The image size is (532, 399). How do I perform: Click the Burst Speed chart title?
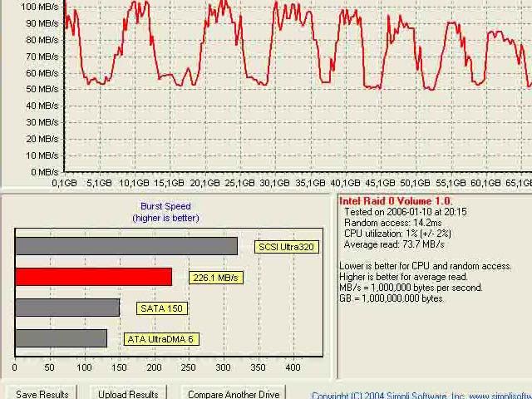click(x=165, y=206)
